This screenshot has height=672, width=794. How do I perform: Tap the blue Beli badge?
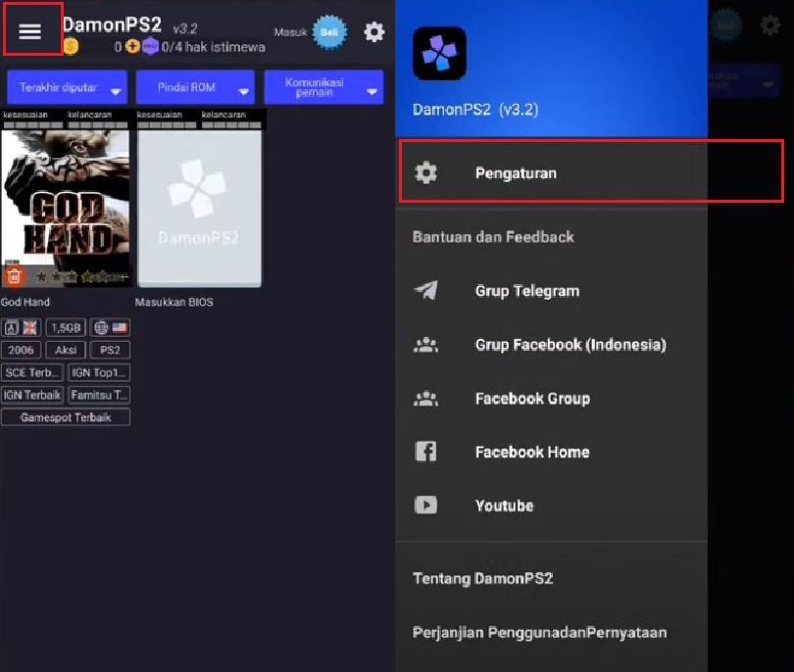point(330,32)
